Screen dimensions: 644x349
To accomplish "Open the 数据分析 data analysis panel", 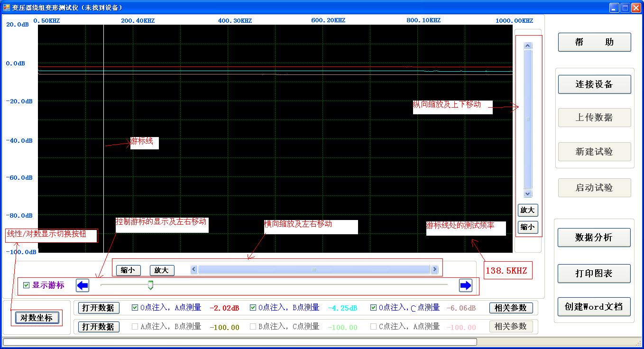I will (x=594, y=238).
